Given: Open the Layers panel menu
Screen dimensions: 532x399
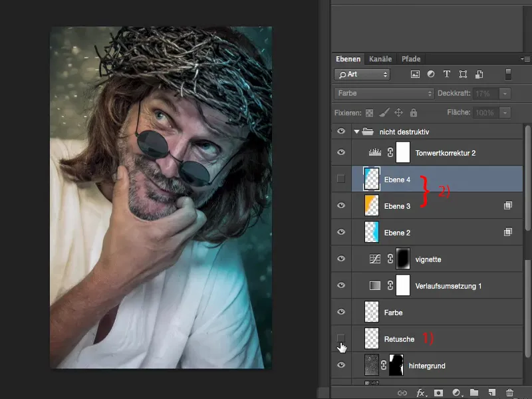Looking at the screenshot, I should pyautogui.click(x=527, y=59).
